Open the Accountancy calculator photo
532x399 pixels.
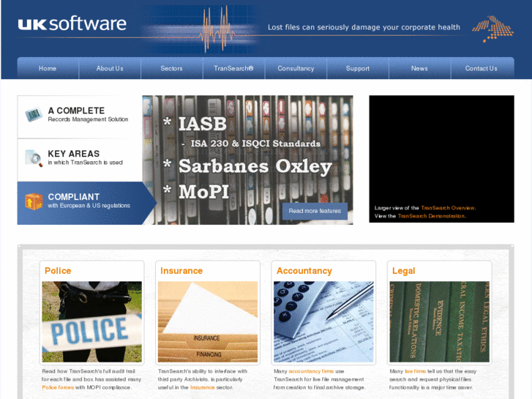click(x=323, y=321)
